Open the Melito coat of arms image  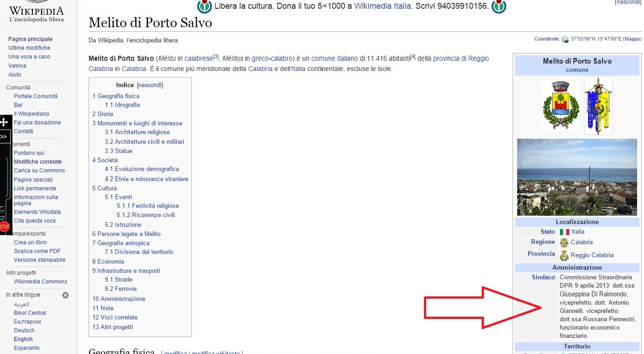[x=561, y=106]
